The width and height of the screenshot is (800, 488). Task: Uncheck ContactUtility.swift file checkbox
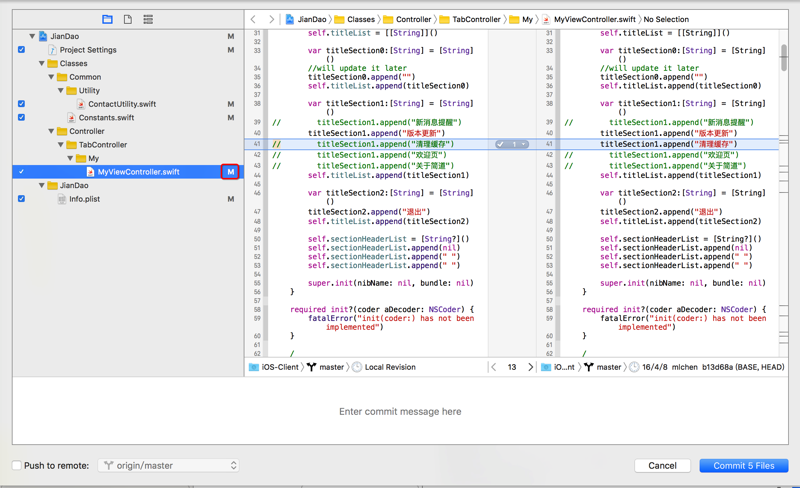21,104
